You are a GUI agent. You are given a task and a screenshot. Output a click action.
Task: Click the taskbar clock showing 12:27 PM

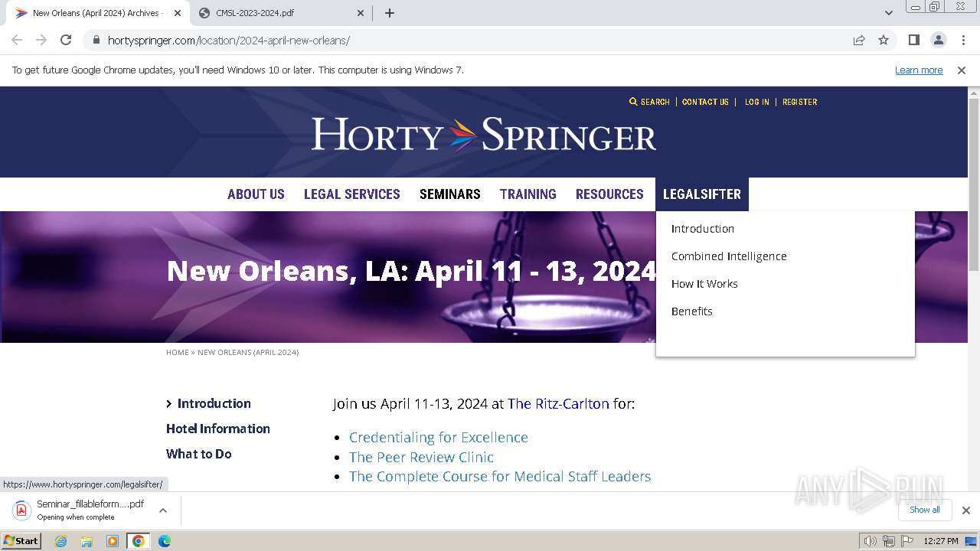click(941, 541)
